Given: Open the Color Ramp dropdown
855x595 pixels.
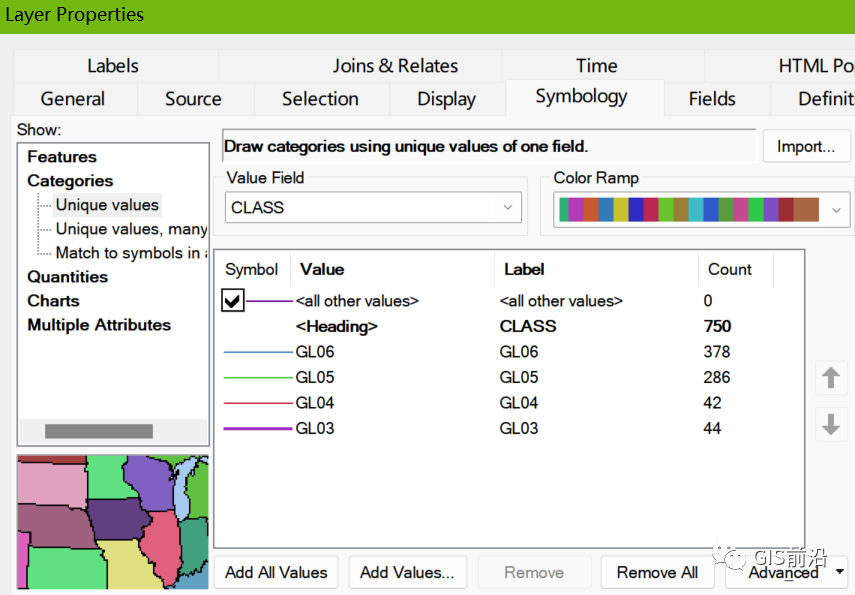Looking at the screenshot, I should click(x=836, y=210).
